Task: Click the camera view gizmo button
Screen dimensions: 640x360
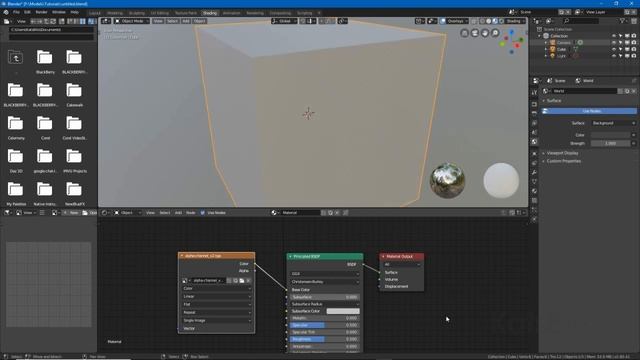Action: [475, 33]
